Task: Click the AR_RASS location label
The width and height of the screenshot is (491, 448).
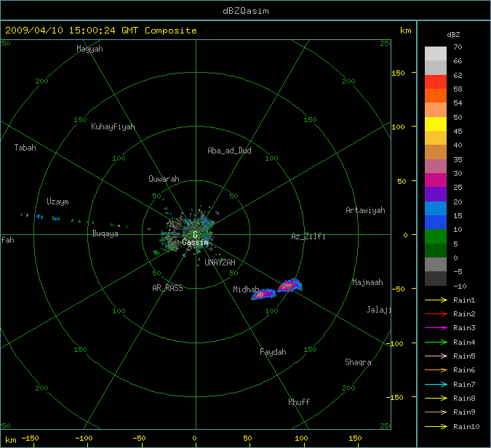Action: click(x=167, y=288)
